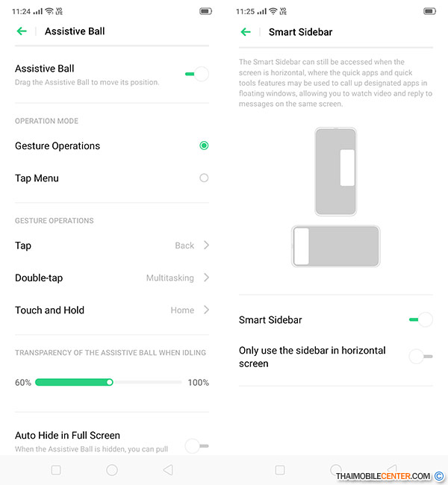Tap the left phone's back triangle icon
This screenshot has height=485, width=448.
[168, 470]
